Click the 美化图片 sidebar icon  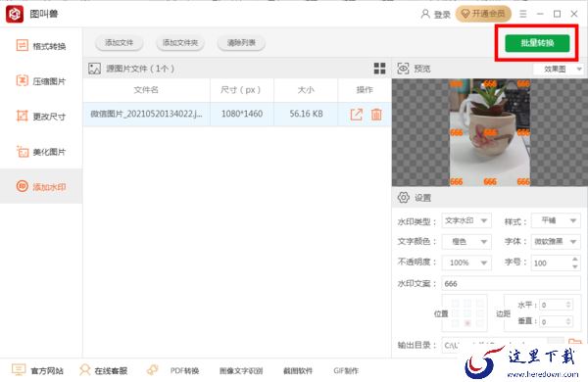click(23, 151)
